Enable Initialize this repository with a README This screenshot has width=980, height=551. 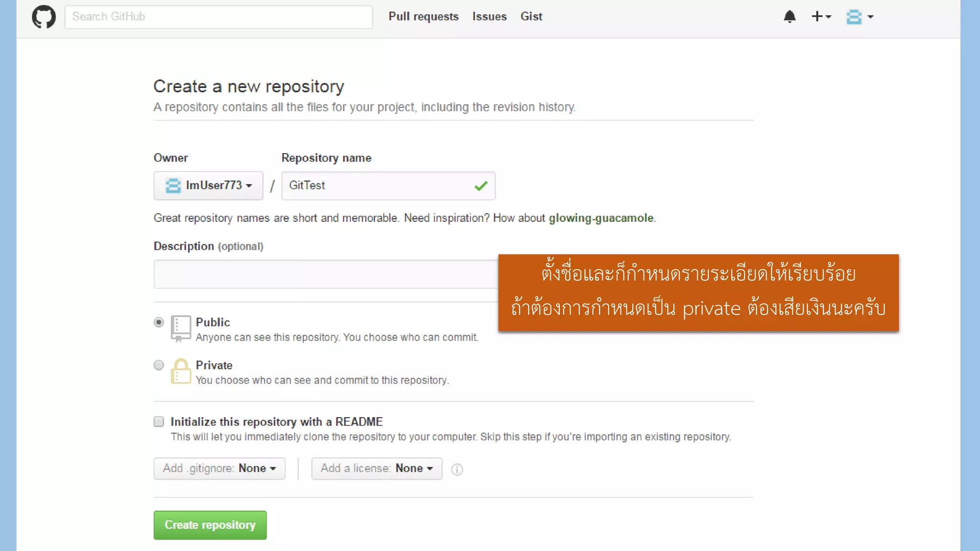point(159,421)
